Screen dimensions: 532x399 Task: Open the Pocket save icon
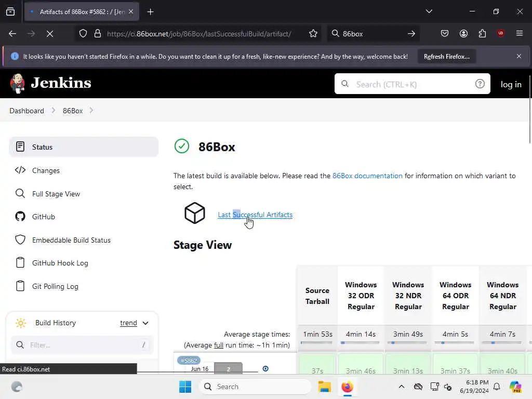tap(445, 33)
